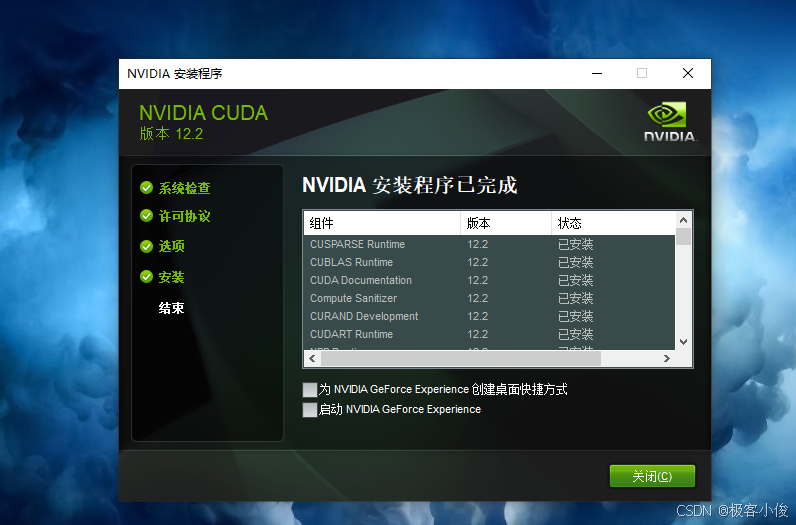Click version 12.2 of CUDART Runtime
Viewport: 796px width, 525px height.
tap(478, 335)
